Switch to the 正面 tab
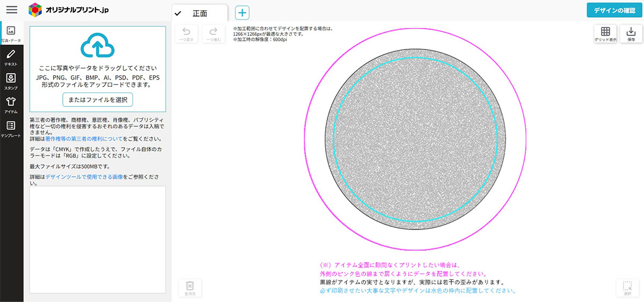 pyautogui.click(x=200, y=13)
